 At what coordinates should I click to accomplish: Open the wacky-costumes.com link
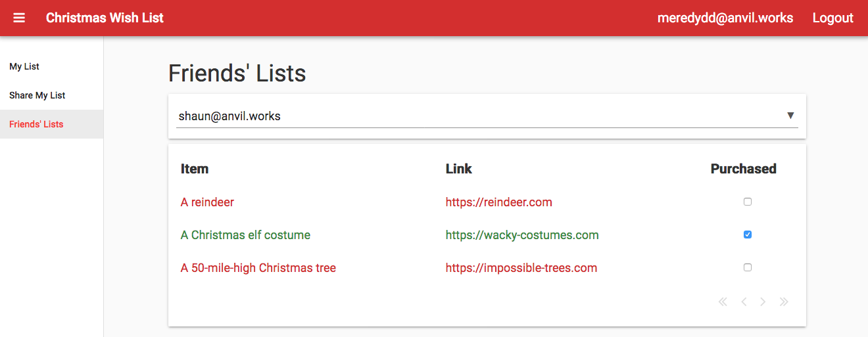[x=522, y=235]
